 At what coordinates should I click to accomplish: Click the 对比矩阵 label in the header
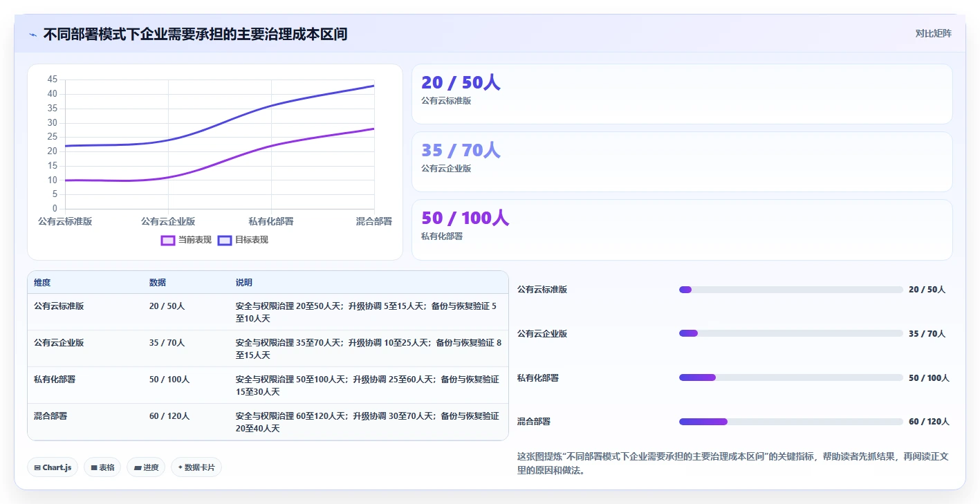point(933,33)
